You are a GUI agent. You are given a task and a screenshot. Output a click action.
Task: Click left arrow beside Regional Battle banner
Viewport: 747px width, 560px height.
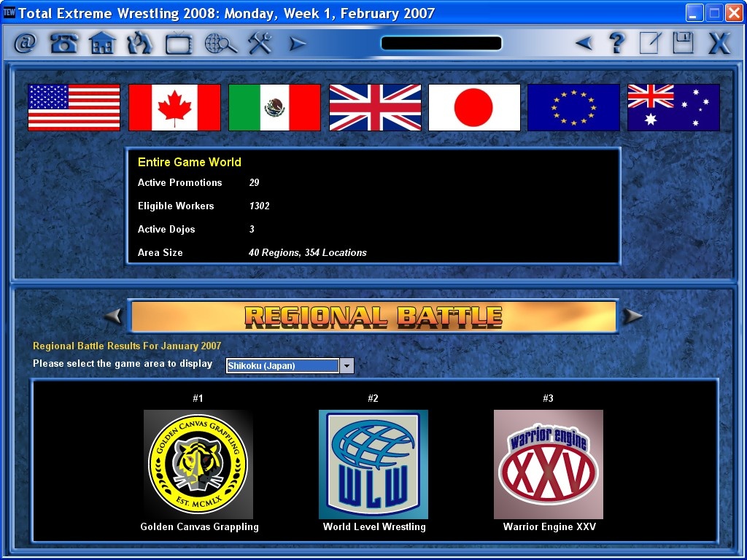(113, 316)
